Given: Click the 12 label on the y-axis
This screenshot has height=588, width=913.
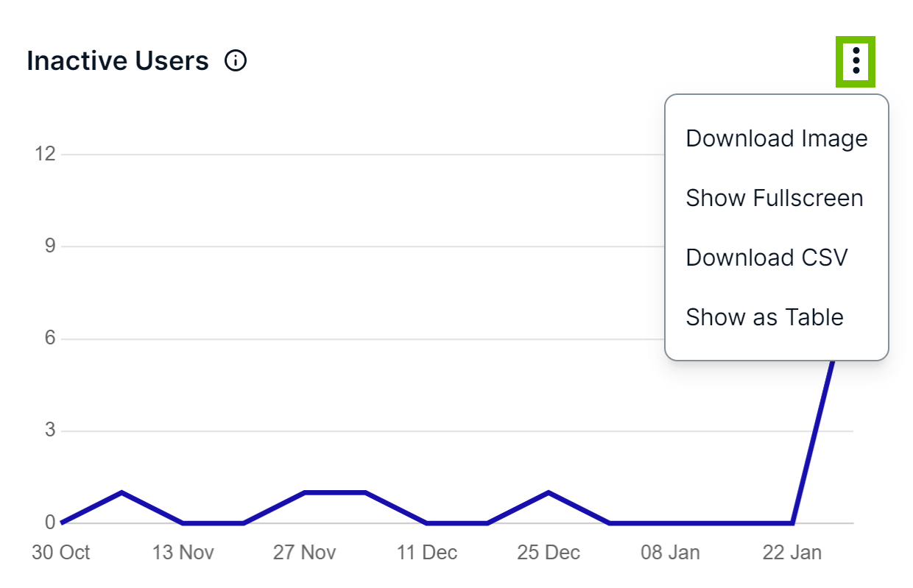Looking at the screenshot, I should click(x=46, y=154).
